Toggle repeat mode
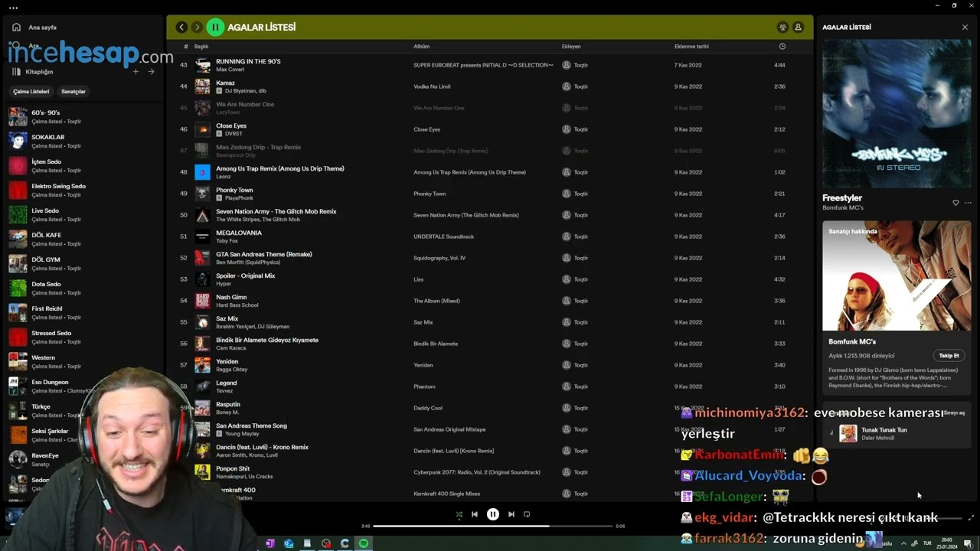980x551 pixels. 527,514
